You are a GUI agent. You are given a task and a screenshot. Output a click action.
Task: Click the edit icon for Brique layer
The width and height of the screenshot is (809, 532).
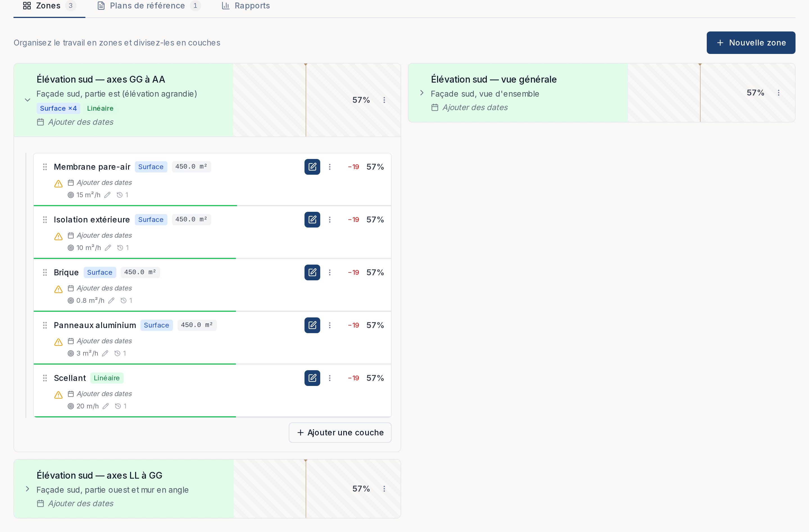(312, 272)
